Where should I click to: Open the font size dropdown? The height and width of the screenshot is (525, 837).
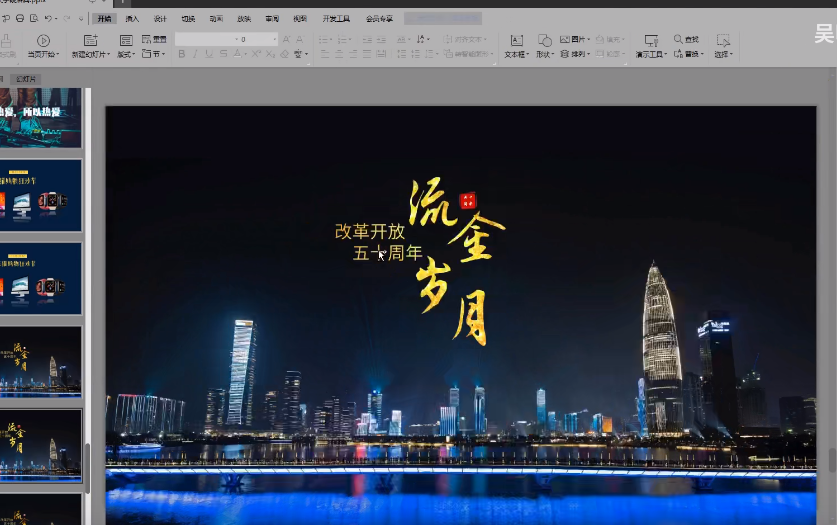click(x=275, y=39)
